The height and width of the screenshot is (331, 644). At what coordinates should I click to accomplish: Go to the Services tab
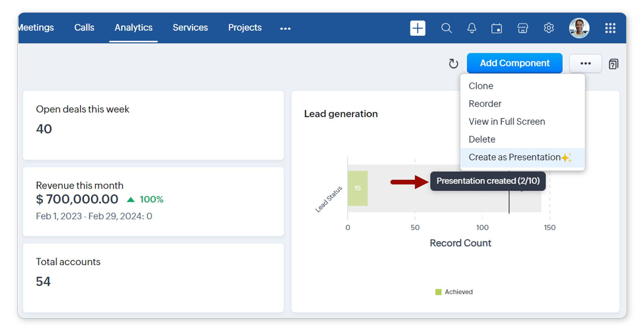[190, 27]
